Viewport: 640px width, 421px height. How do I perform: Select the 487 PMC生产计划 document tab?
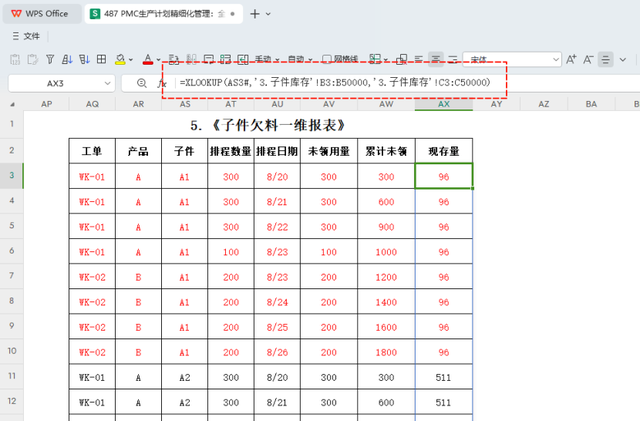click(x=164, y=13)
